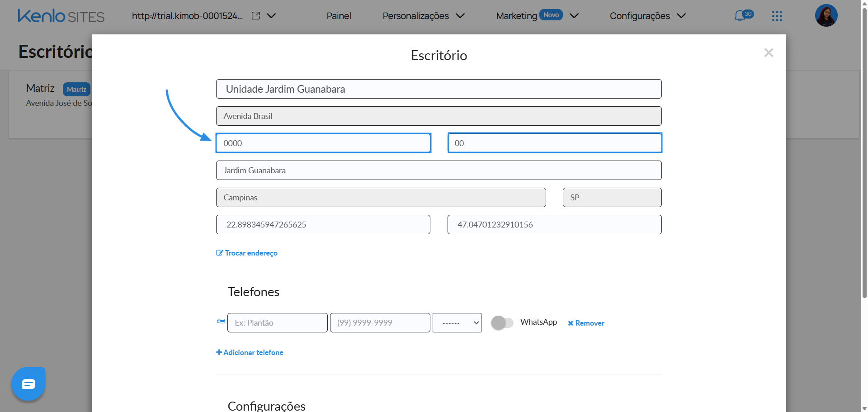Image resolution: width=868 pixels, height=412 pixels.
Task: Focus the address number field 0000
Action: coord(323,143)
